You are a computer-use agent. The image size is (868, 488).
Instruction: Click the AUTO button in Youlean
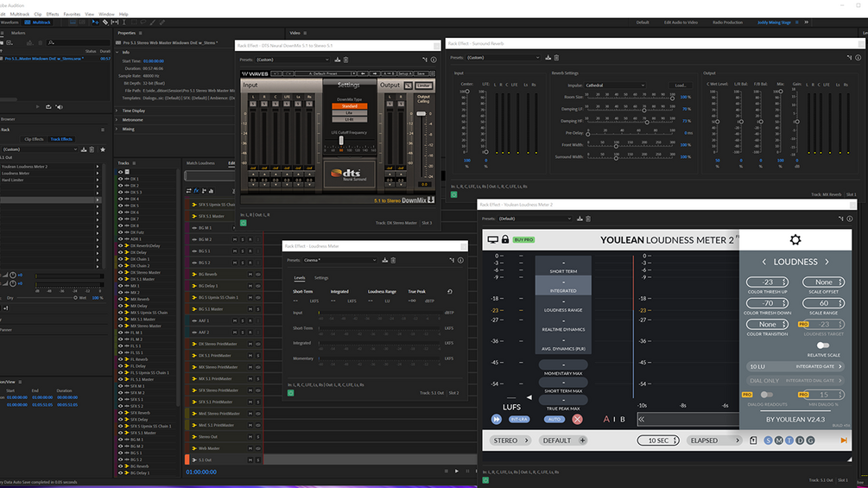pyautogui.click(x=554, y=420)
